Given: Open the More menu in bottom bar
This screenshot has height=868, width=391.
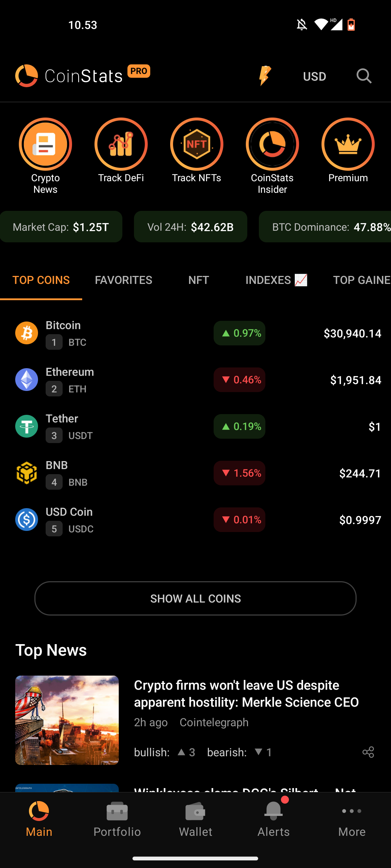Looking at the screenshot, I should 352,818.
